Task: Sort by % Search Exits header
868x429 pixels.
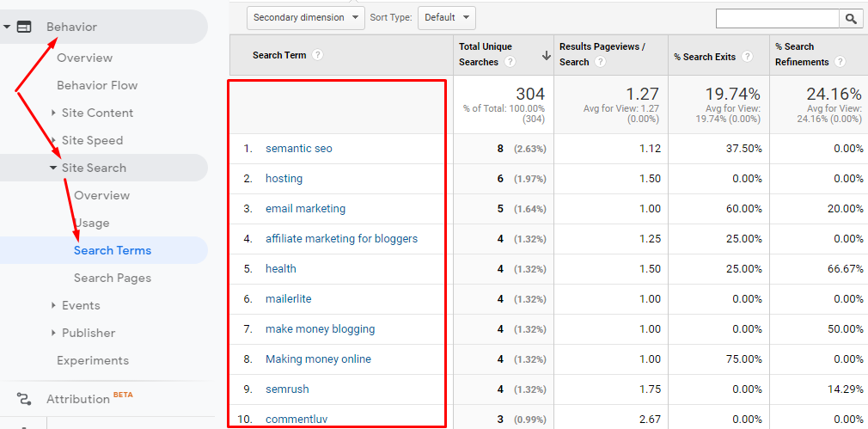Action: (x=705, y=57)
